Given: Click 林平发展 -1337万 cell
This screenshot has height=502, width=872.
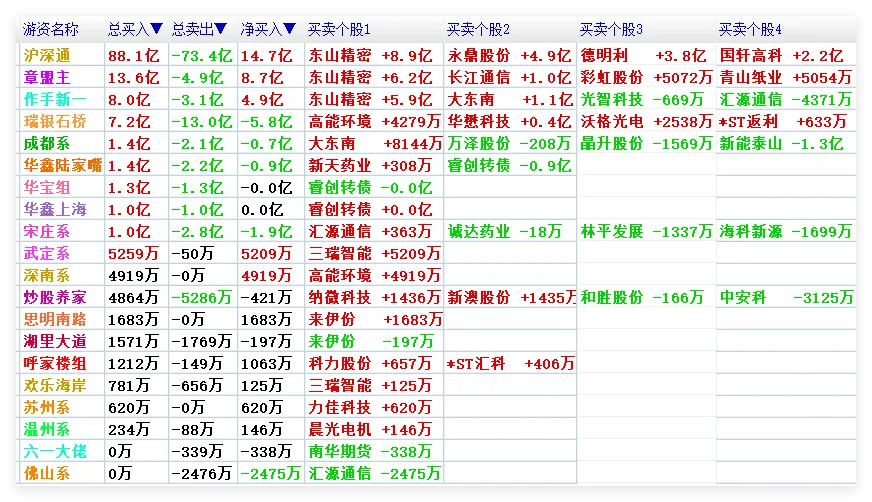Looking at the screenshot, I should coord(646,231).
